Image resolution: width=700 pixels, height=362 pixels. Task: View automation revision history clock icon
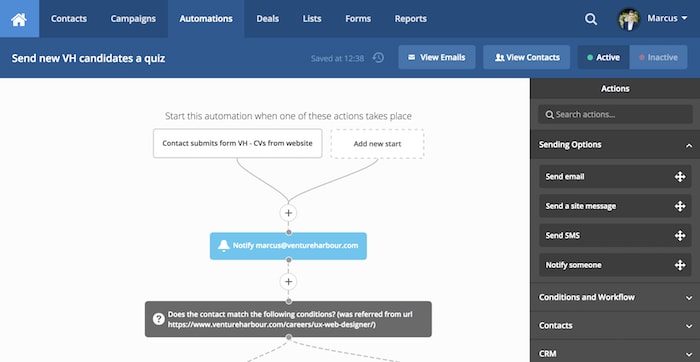point(378,58)
